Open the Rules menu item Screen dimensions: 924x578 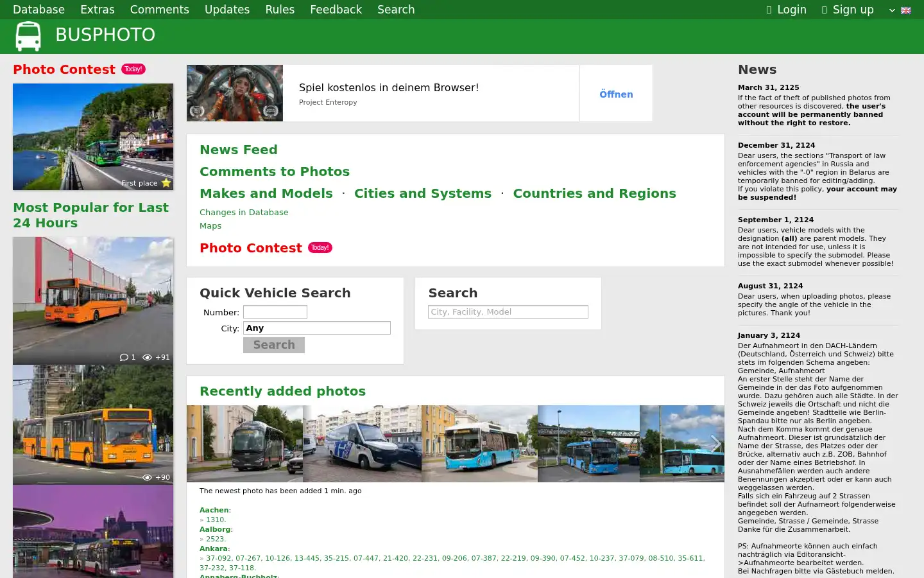pos(280,10)
